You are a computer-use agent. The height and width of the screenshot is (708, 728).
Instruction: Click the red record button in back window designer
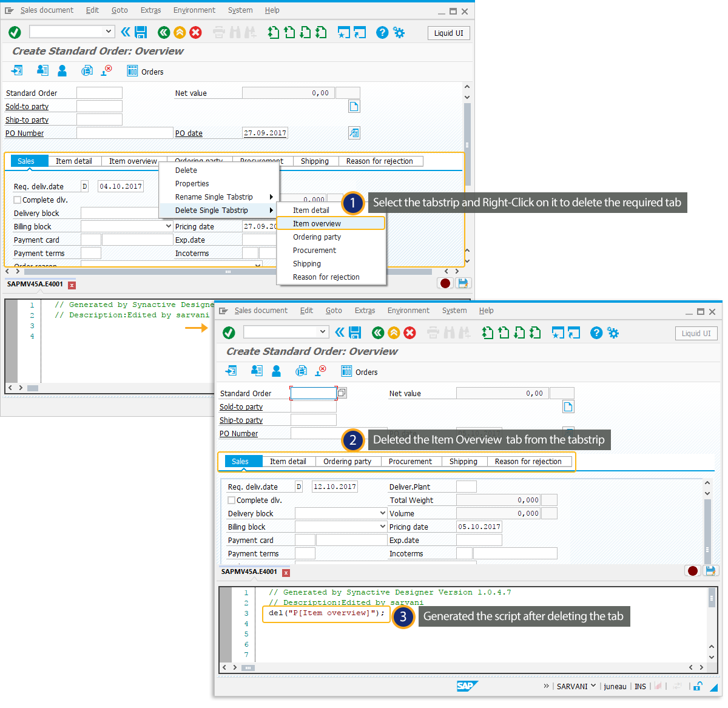coord(445,283)
